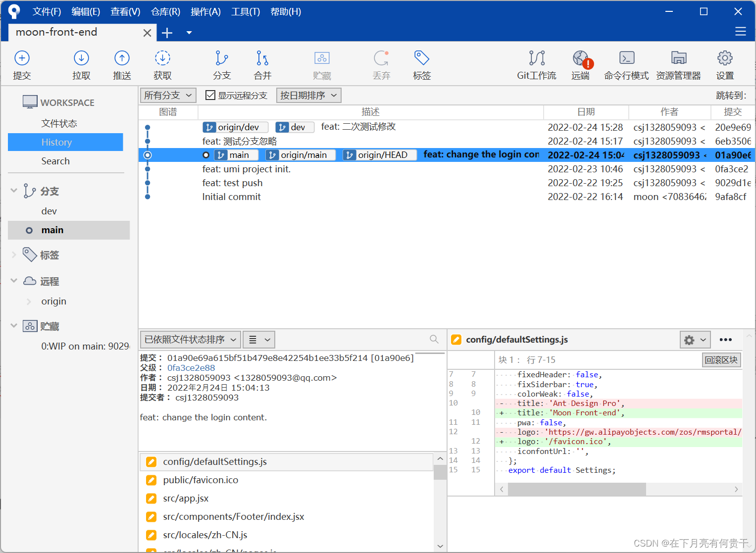Click the file list scroll-down arrow
Image resolution: width=756 pixels, height=553 pixels.
(440, 547)
